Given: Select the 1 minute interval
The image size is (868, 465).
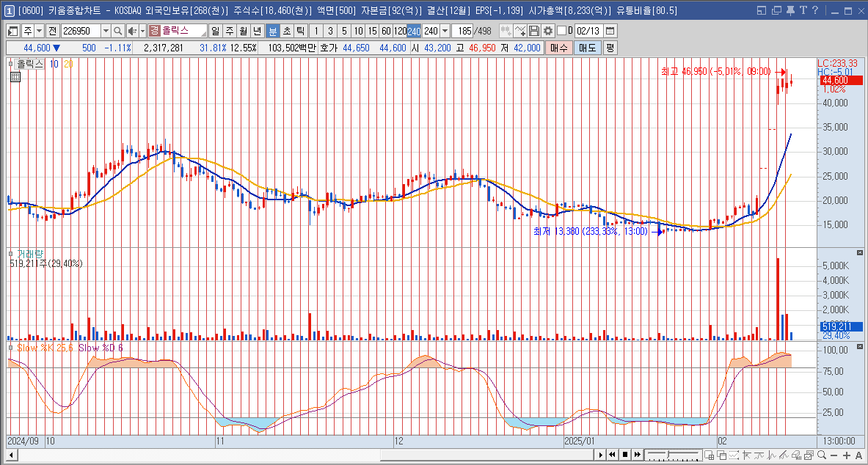Looking at the screenshot, I should [316, 31].
